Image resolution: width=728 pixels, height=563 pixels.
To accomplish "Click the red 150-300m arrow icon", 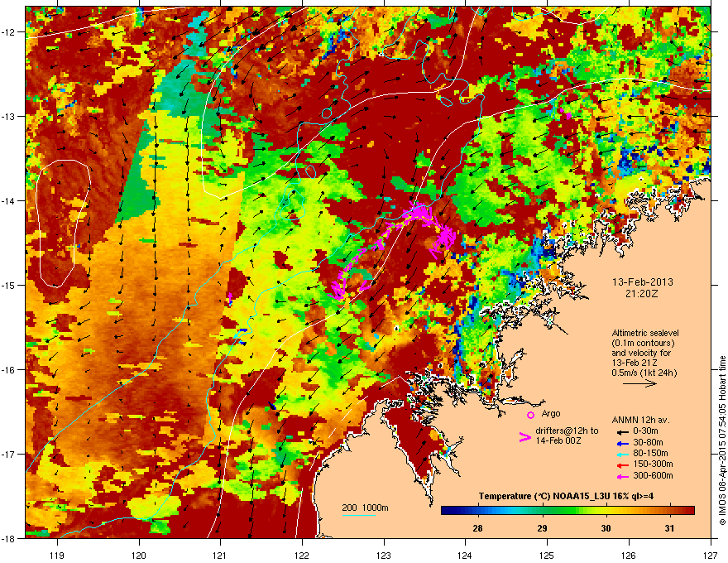I will 622,464.
